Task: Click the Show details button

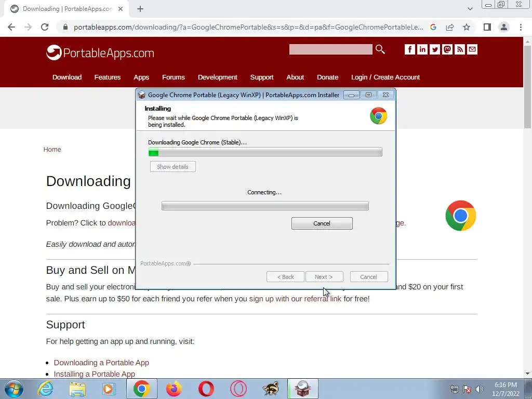Action: (x=172, y=167)
